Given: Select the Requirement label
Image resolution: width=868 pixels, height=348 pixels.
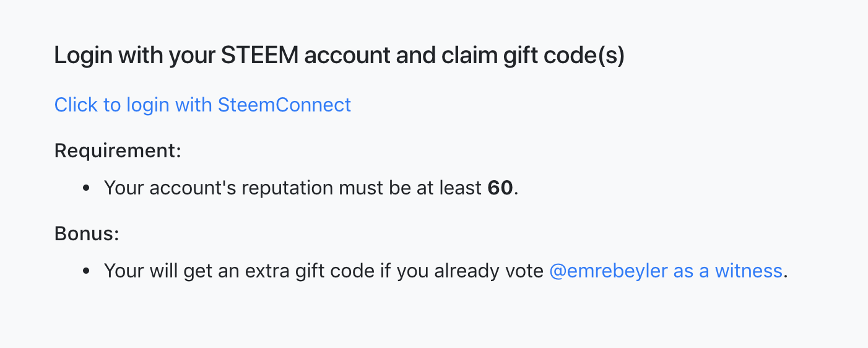Looking at the screenshot, I should click(x=118, y=150).
